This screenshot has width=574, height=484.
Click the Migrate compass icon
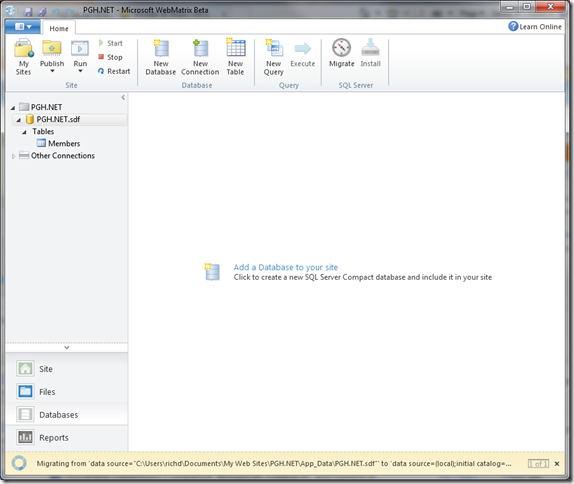(x=341, y=48)
